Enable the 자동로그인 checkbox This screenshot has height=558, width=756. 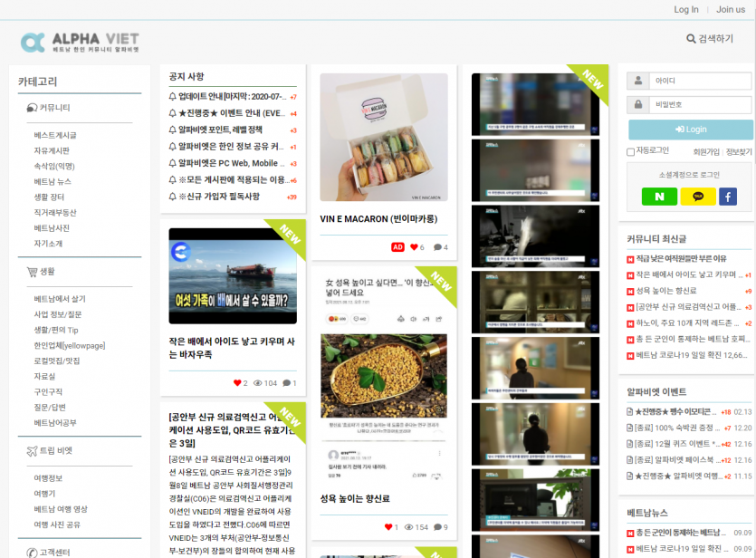click(x=631, y=152)
